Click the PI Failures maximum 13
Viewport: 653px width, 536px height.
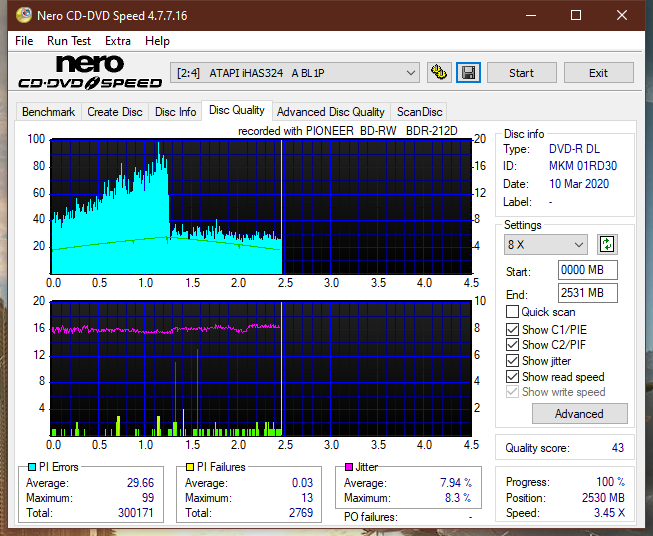[x=307, y=498]
